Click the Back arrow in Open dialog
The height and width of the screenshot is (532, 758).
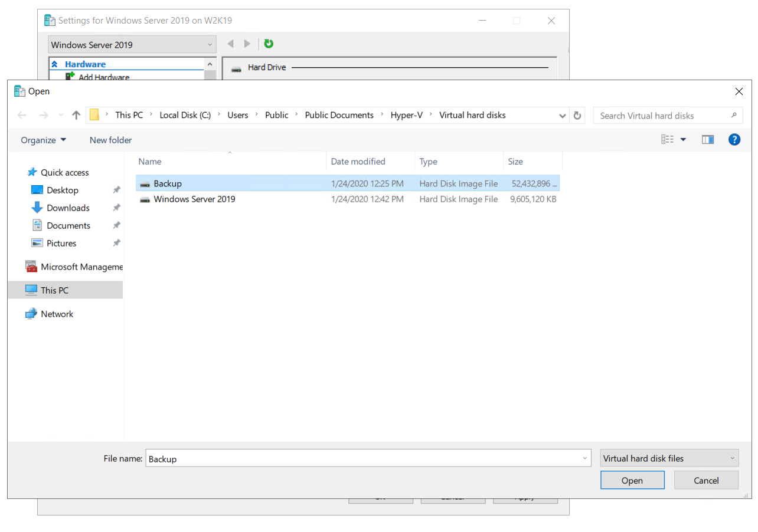point(22,116)
